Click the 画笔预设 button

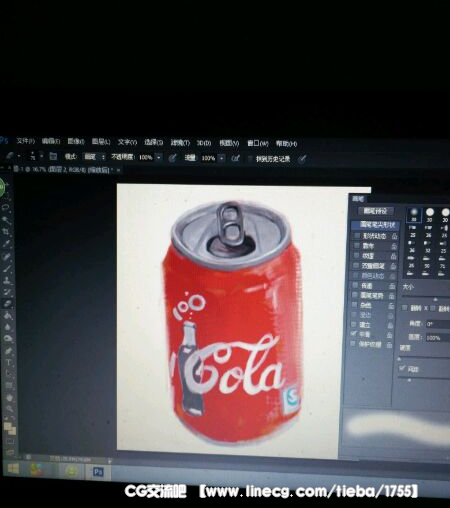(376, 211)
